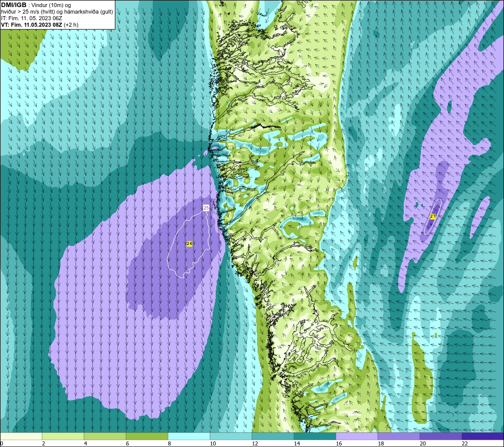Select the 4–6 m/s green swatch
The width and height of the screenshot is (504, 447).
coord(105,436)
